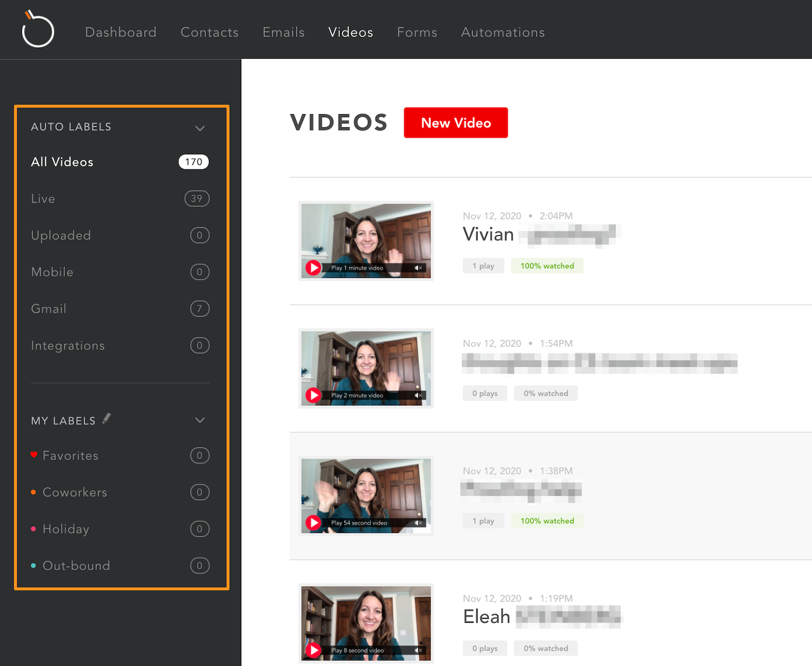
Task: Click the pink dot beside Holiday label
Action: [33, 529]
